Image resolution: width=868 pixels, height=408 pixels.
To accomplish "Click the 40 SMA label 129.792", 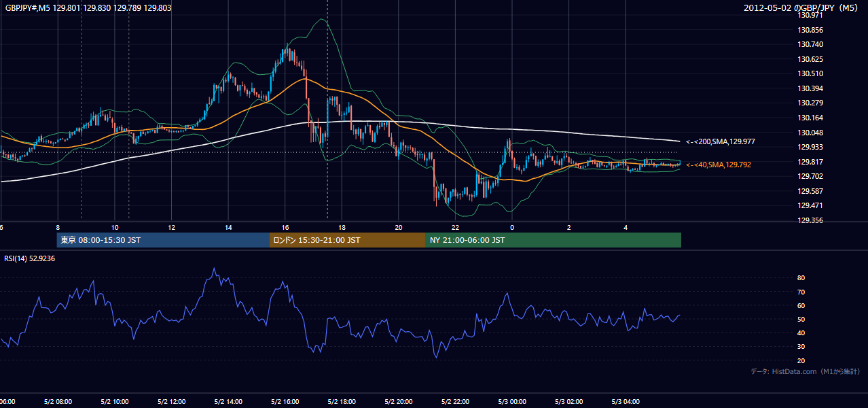I will click(719, 165).
